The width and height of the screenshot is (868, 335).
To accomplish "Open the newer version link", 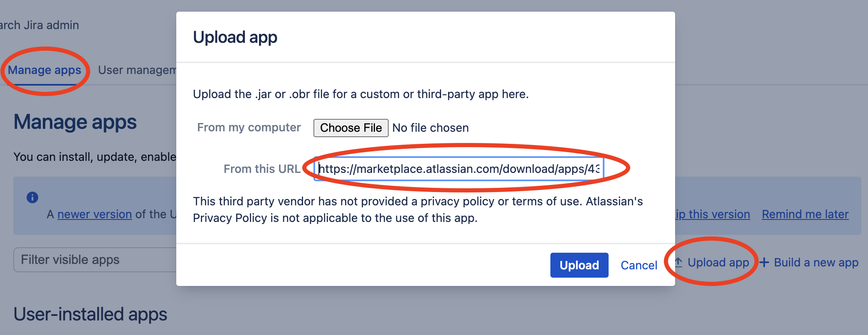I will 94,214.
